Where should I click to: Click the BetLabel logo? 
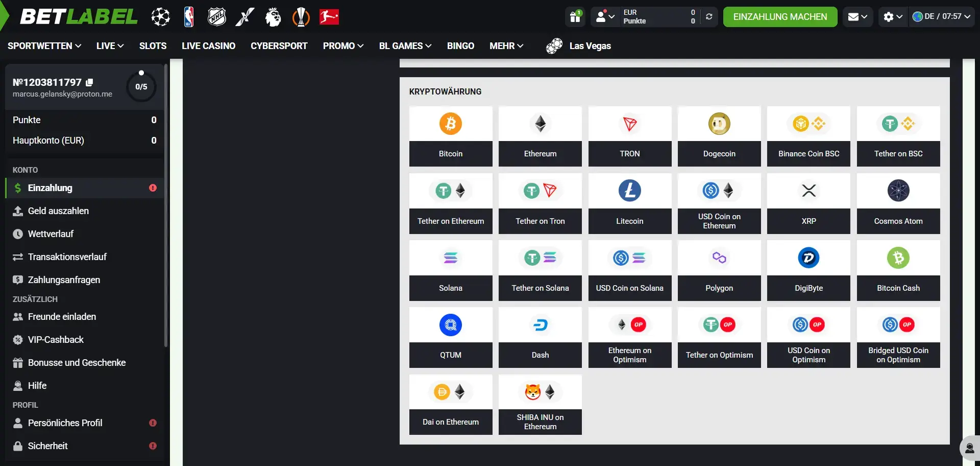(x=79, y=17)
